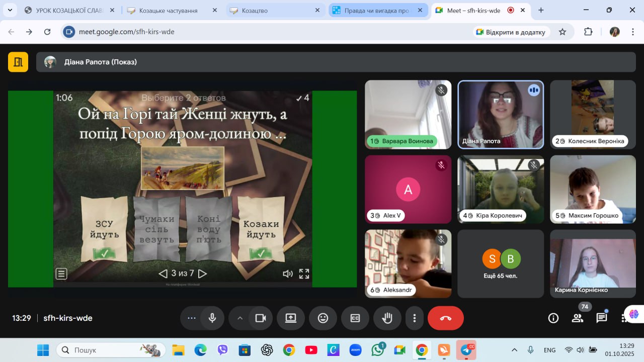644x362 pixels.
Task: Expand the audio and video settings chevron
Action: click(239, 318)
